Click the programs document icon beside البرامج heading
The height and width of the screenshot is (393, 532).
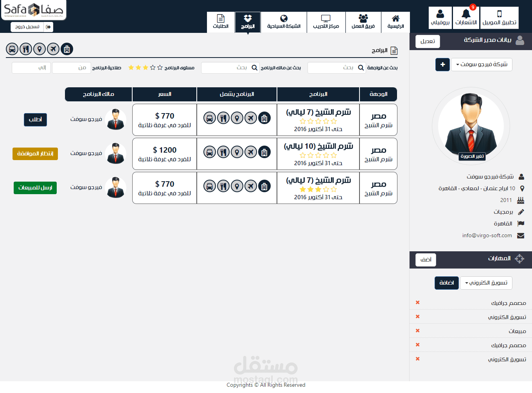[394, 50]
